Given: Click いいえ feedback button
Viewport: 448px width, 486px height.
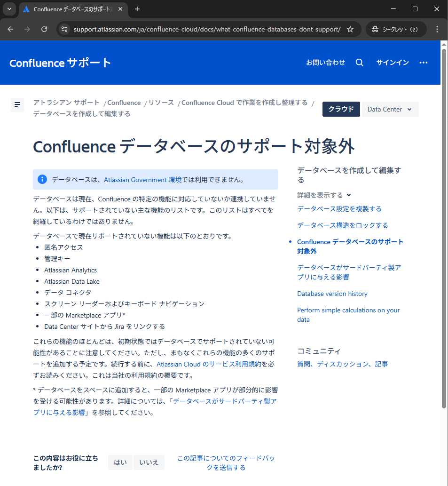Looking at the screenshot, I should pos(149,462).
